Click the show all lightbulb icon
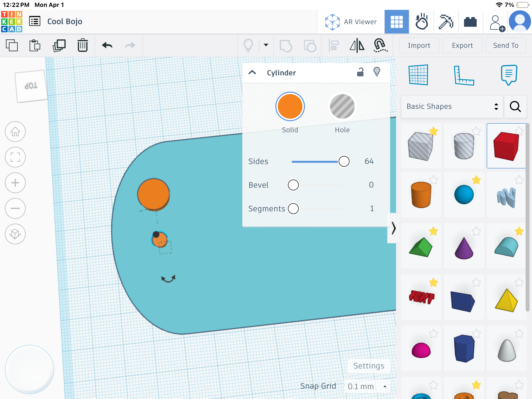 tap(248, 45)
